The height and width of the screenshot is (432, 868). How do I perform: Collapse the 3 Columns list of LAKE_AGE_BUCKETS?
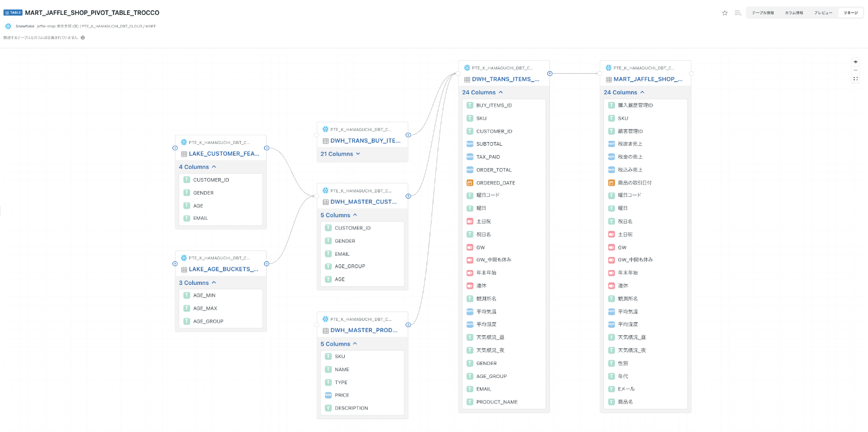tap(198, 283)
